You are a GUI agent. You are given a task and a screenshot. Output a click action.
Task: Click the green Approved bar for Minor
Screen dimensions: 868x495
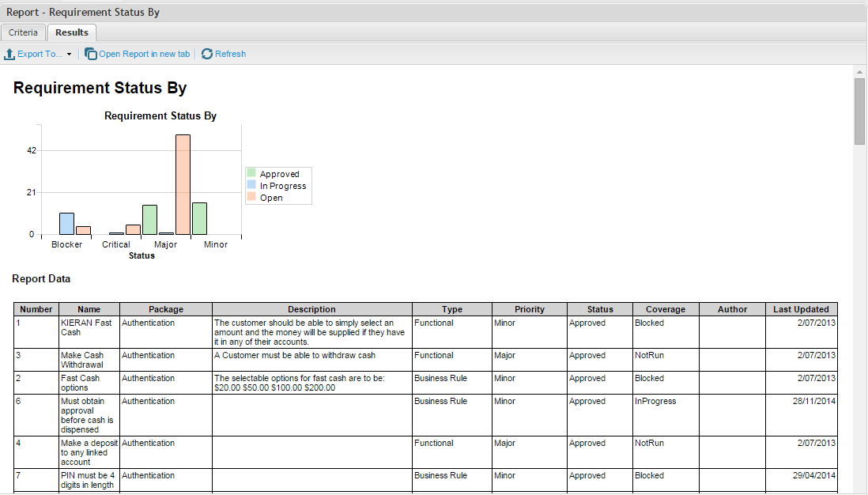click(x=199, y=219)
